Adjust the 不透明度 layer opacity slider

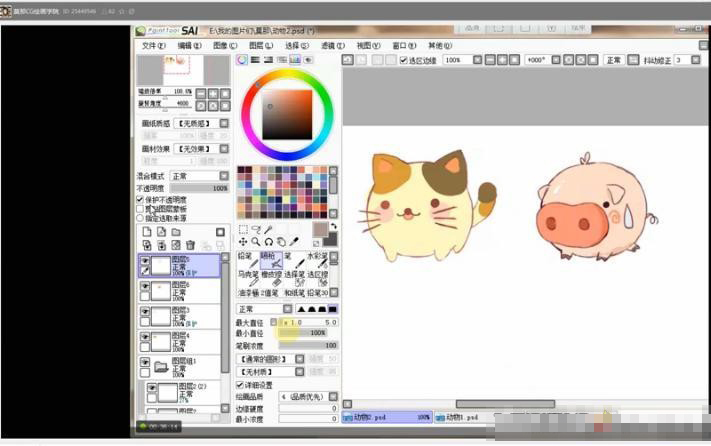point(200,188)
